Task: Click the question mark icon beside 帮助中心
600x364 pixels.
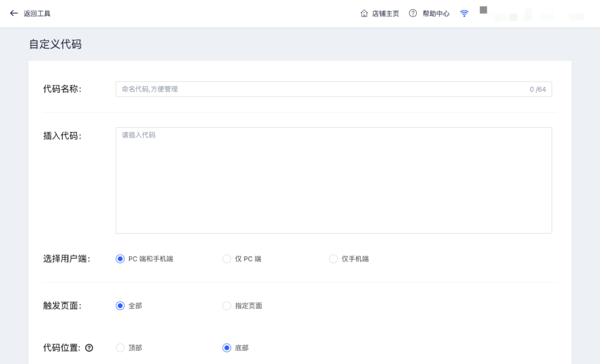Action: pyautogui.click(x=413, y=13)
